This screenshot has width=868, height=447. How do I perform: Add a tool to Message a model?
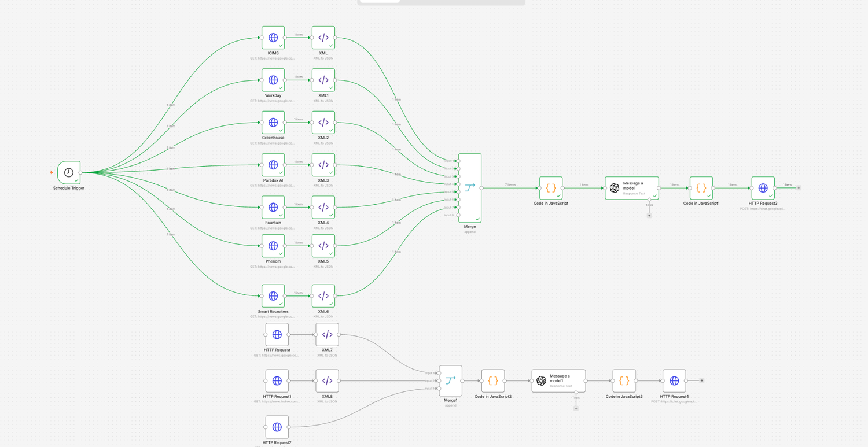point(649,216)
